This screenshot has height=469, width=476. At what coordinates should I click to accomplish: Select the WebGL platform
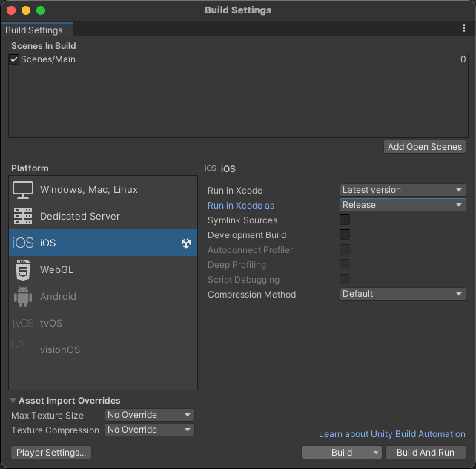(x=103, y=269)
